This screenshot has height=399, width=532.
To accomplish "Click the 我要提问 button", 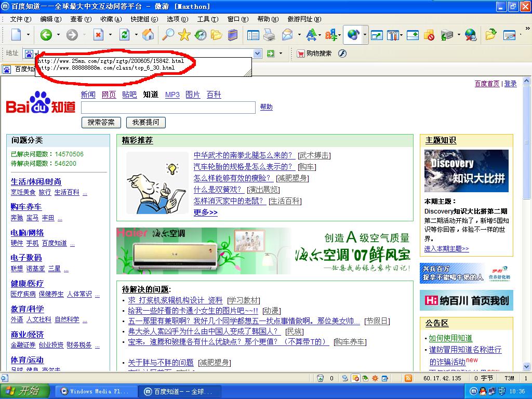I will point(146,123).
